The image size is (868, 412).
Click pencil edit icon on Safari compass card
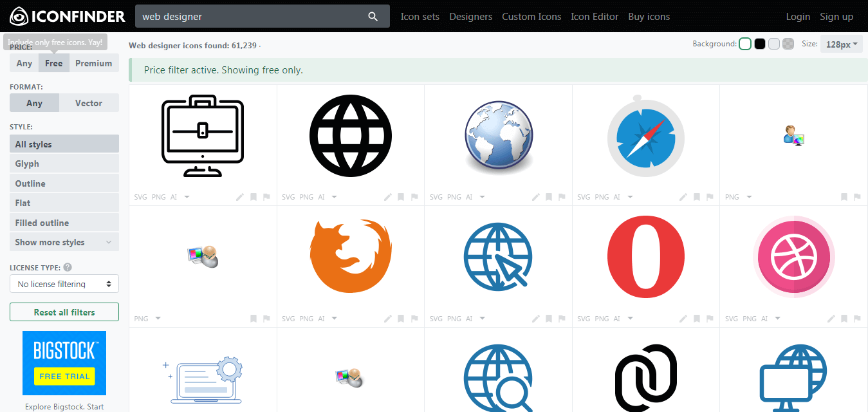(x=683, y=197)
